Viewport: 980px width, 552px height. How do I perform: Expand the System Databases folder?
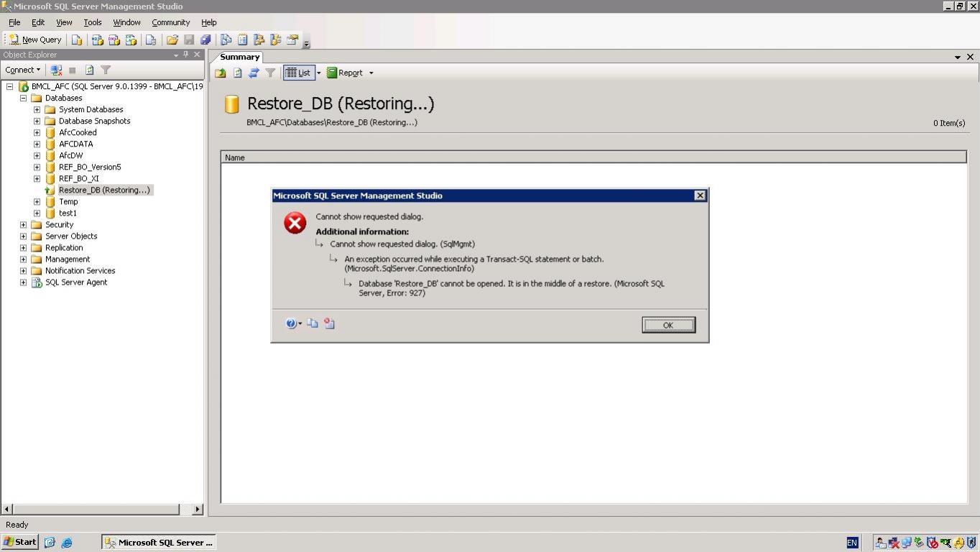coord(37,109)
